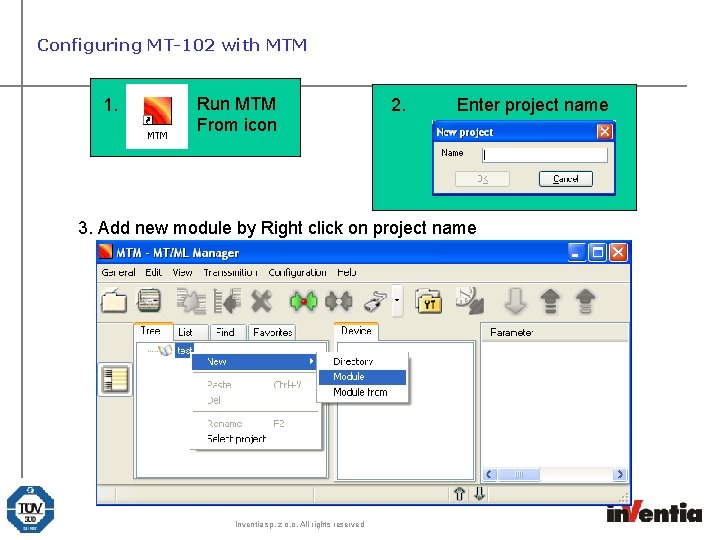Click the greyed arrow-into-list toolbar icon

point(227,301)
